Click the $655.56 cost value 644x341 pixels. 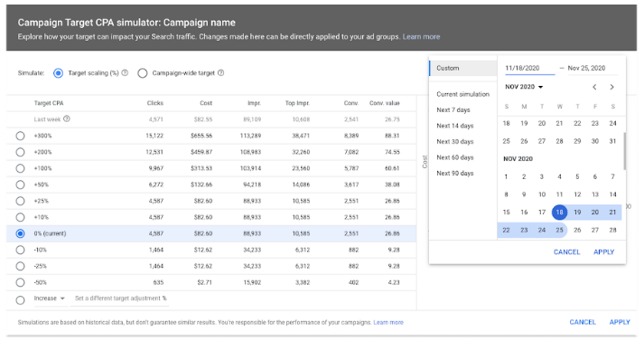point(201,136)
